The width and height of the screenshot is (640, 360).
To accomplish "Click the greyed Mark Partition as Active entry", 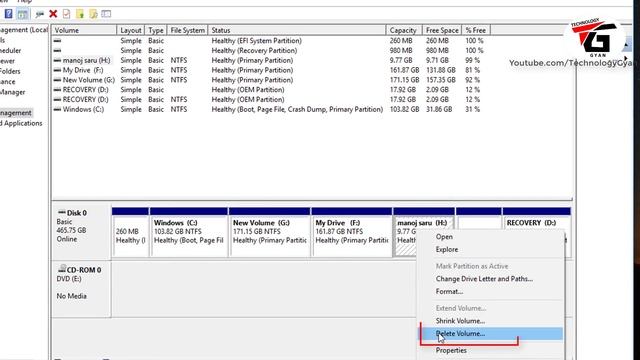I will [x=472, y=266].
